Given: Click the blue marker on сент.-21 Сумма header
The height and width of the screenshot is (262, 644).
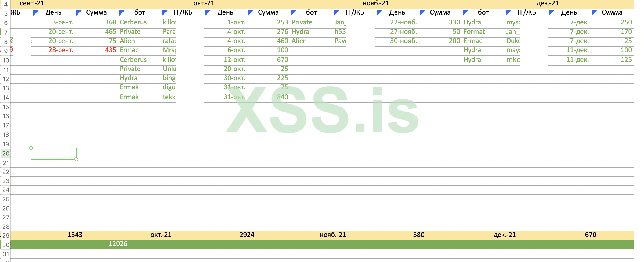Looking at the screenshot, I should (78, 12).
